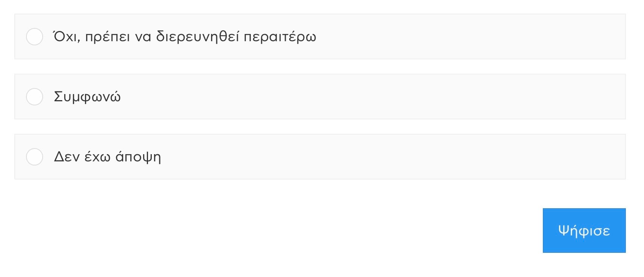Pick the middle poll answer's radio circle
This screenshot has height=277, width=644.
[x=34, y=97]
